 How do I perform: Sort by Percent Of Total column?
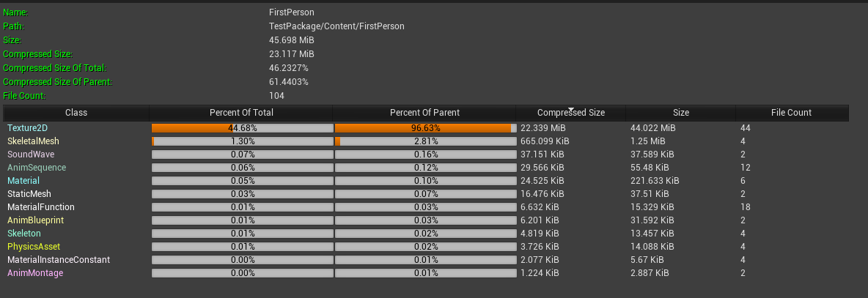pos(241,113)
